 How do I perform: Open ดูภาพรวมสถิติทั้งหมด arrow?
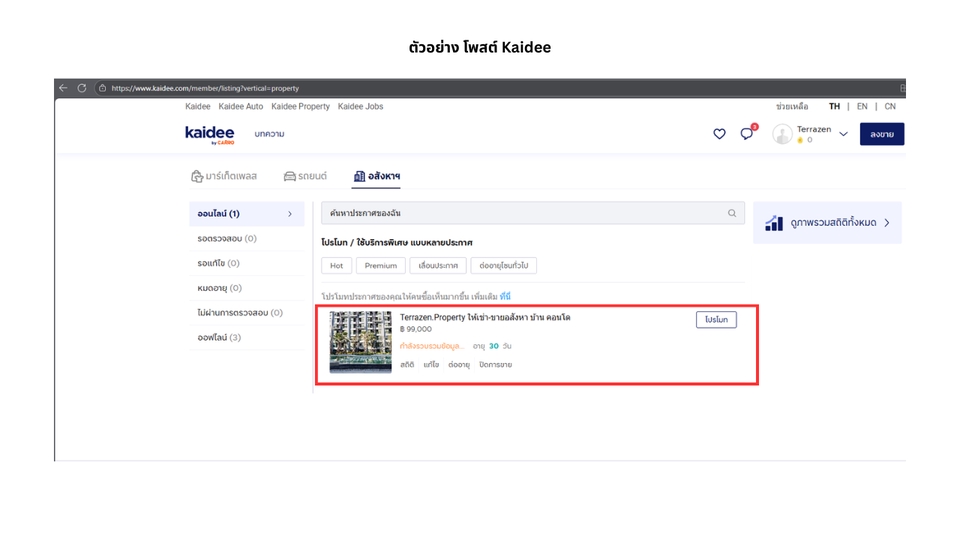click(x=886, y=223)
